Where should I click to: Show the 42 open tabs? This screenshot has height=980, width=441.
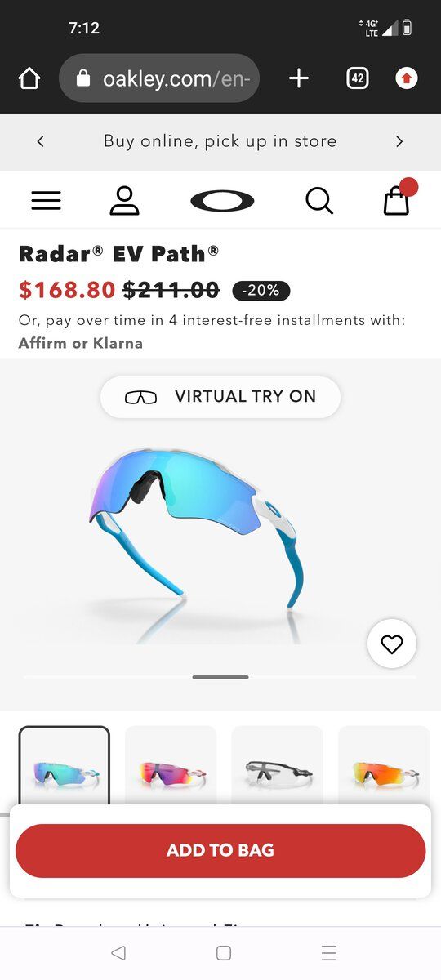[357, 78]
